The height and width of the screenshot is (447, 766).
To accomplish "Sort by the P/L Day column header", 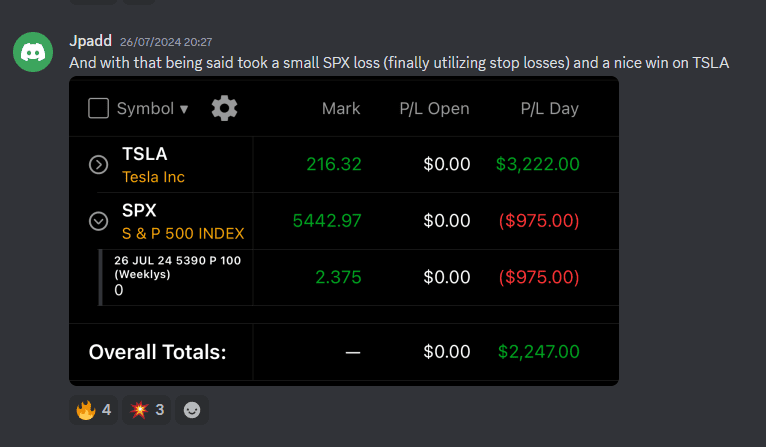I will [x=549, y=108].
